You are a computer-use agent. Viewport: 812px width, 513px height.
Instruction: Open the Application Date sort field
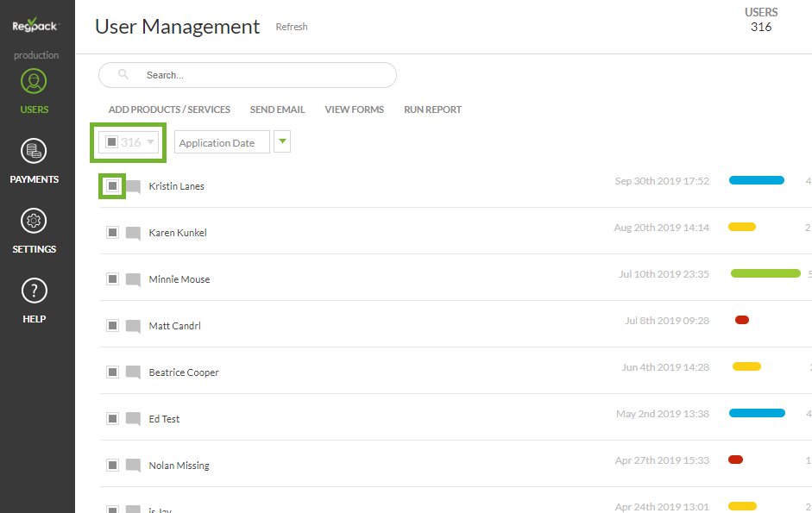tap(222, 143)
